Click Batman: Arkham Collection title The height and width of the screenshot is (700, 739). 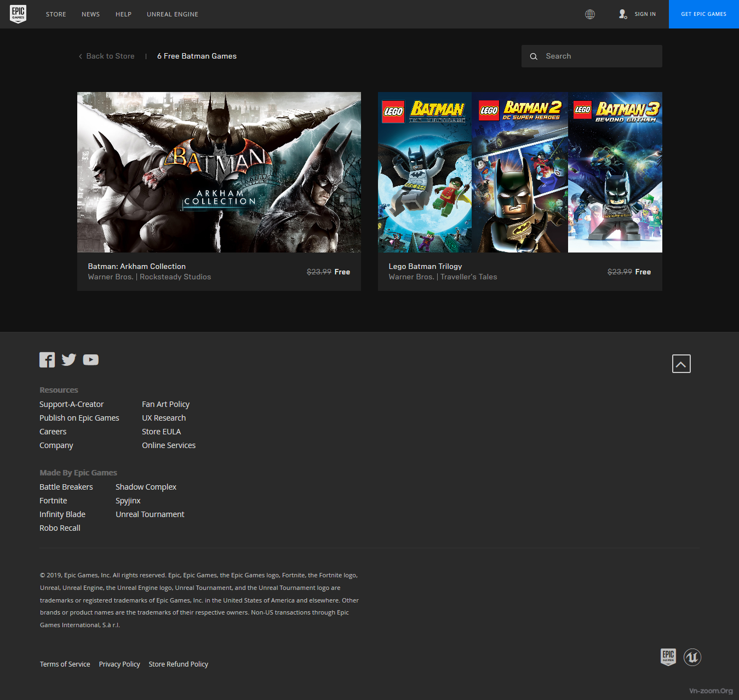coord(137,267)
